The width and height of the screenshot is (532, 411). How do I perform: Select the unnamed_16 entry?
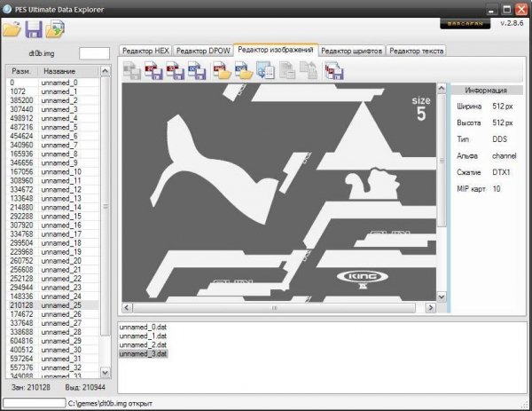click(x=53, y=225)
